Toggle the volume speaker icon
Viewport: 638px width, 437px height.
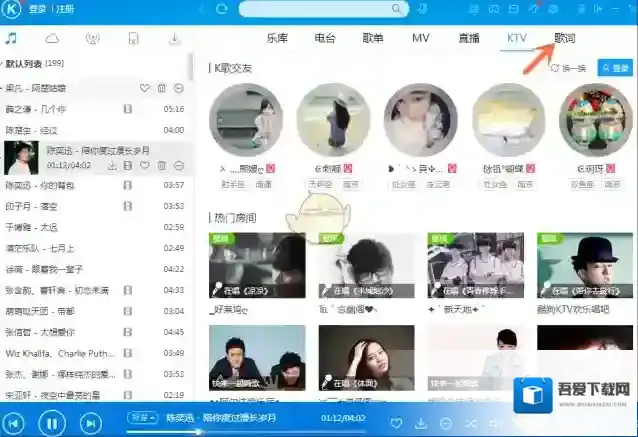pyautogui.click(x=494, y=424)
